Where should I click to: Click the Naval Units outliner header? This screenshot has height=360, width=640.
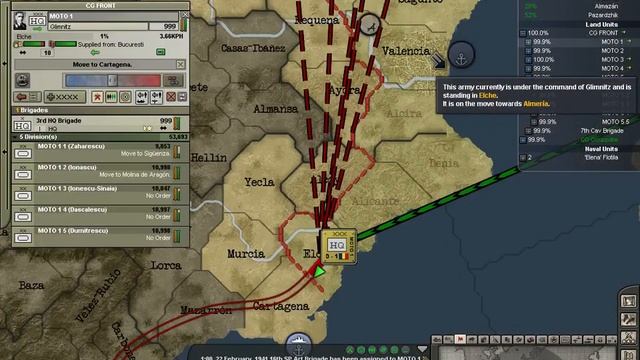[601, 149]
